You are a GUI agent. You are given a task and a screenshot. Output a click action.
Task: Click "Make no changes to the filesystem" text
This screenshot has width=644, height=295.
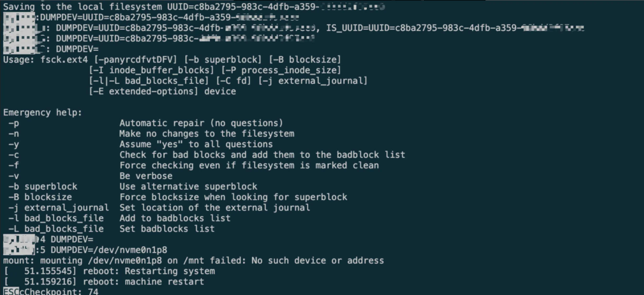pos(207,134)
